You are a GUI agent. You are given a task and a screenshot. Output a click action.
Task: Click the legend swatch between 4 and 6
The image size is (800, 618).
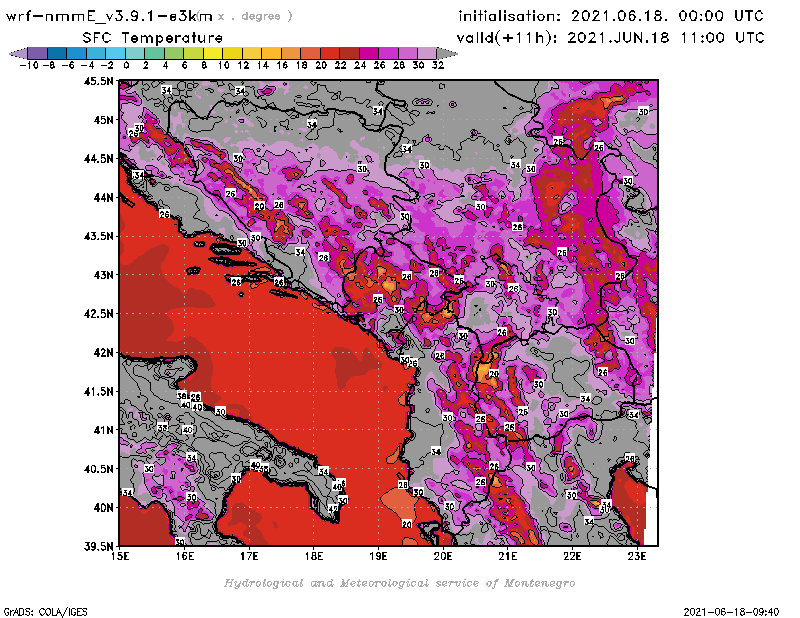click(173, 53)
